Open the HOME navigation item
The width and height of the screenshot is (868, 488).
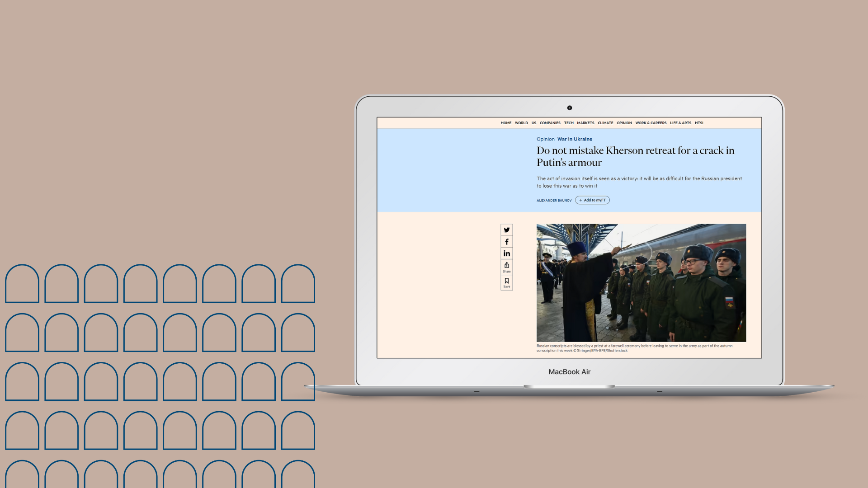(506, 123)
